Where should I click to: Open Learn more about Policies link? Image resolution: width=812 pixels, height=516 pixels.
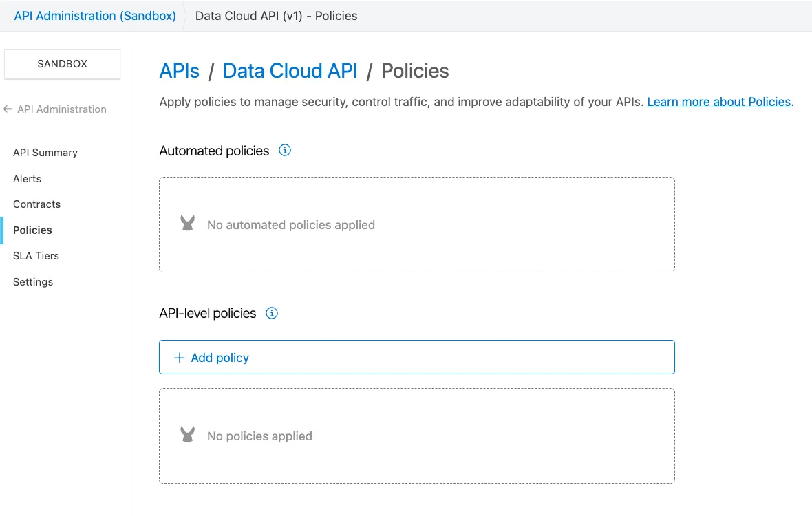point(719,102)
